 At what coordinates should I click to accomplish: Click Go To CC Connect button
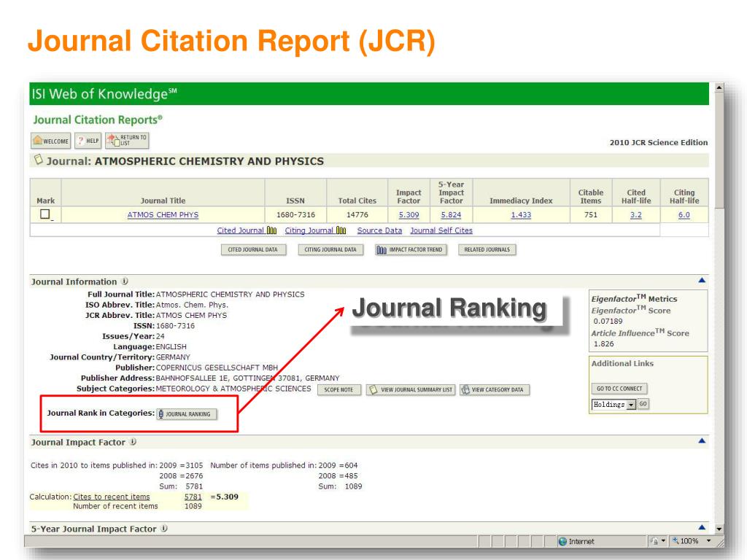point(619,389)
